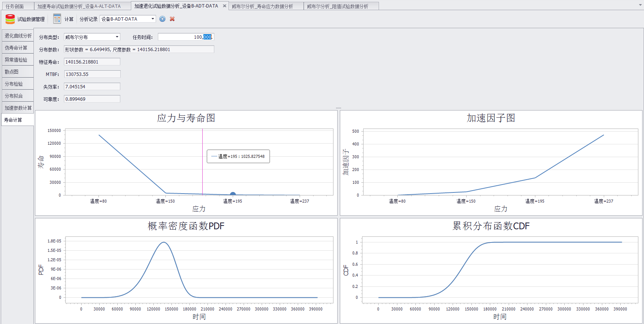The height and width of the screenshot is (324, 644).
Task: Click the 可靠度 value field
Action: click(x=92, y=99)
